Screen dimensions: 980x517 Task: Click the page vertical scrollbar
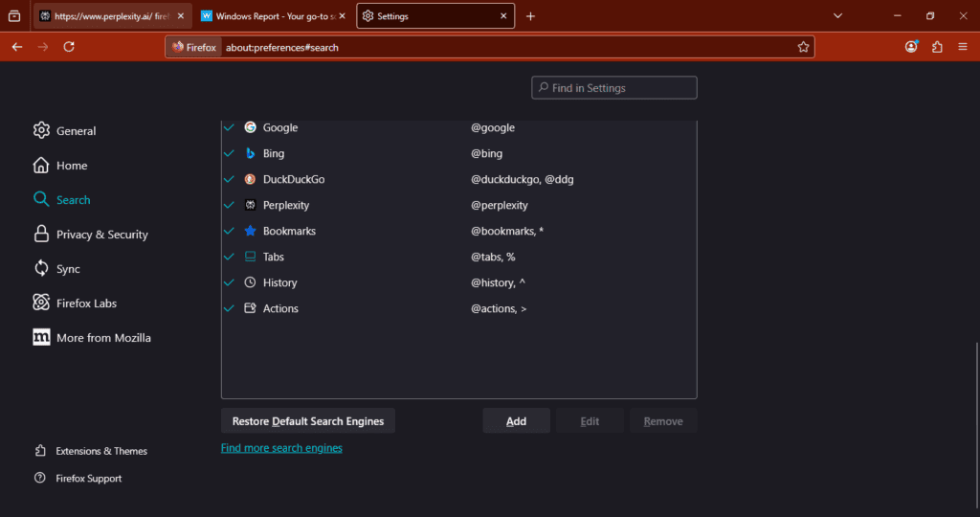pyautogui.click(x=976, y=425)
